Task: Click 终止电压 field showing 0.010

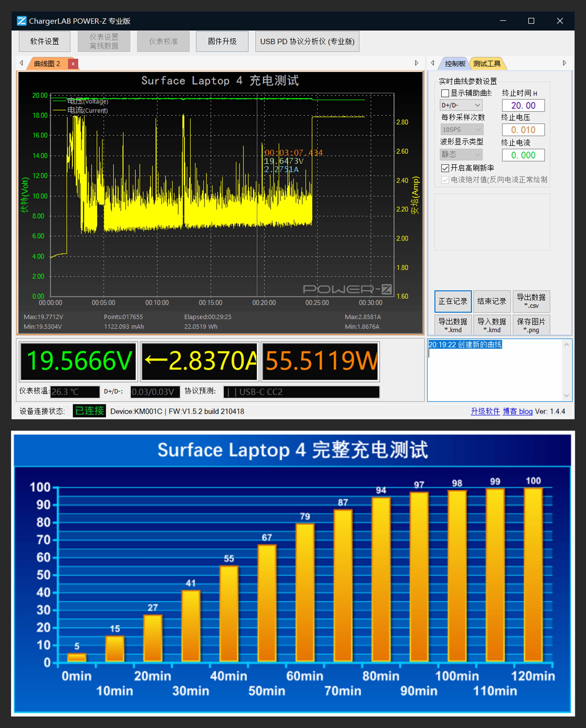Action: [523, 130]
